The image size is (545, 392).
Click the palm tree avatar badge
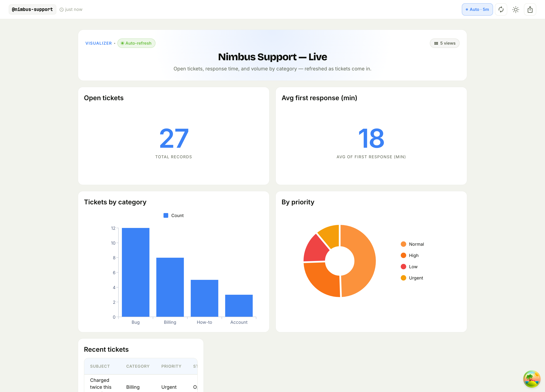(532, 379)
